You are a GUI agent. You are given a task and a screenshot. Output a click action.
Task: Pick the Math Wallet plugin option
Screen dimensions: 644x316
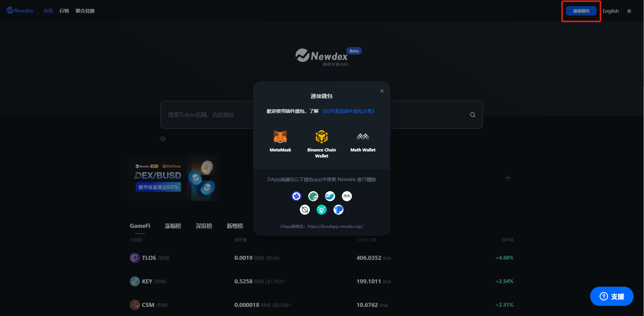tap(363, 141)
